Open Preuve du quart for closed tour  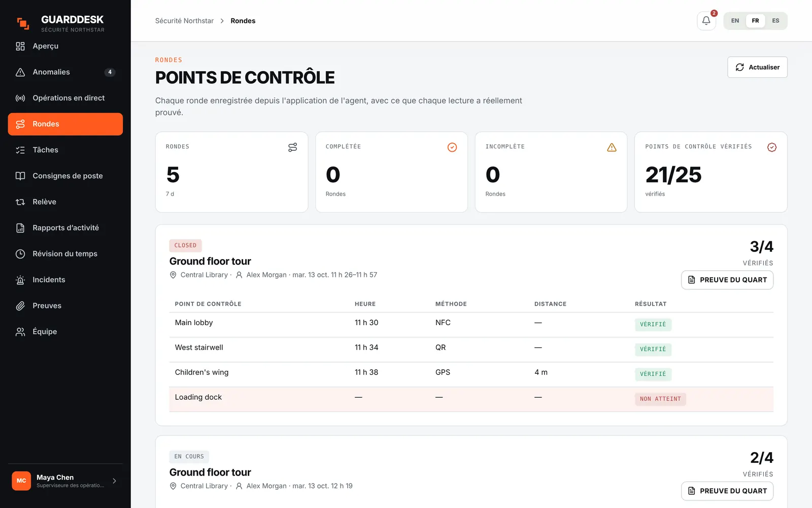727,280
